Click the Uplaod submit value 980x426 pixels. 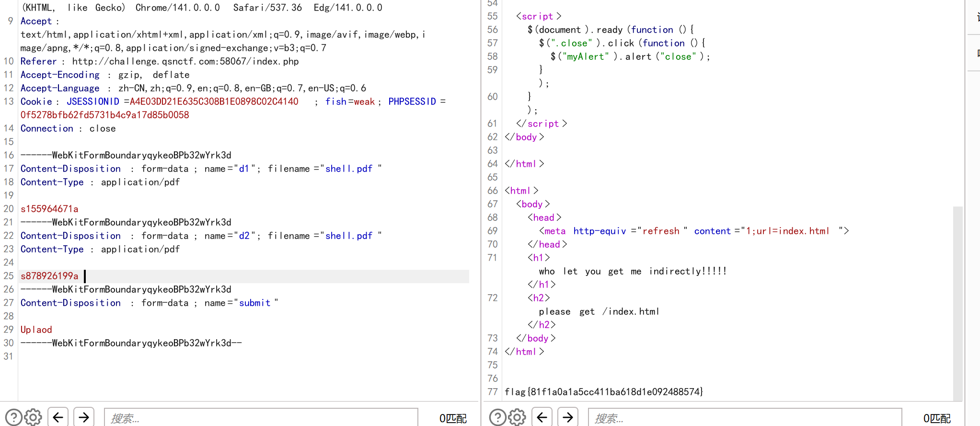click(x=36, y=330)
